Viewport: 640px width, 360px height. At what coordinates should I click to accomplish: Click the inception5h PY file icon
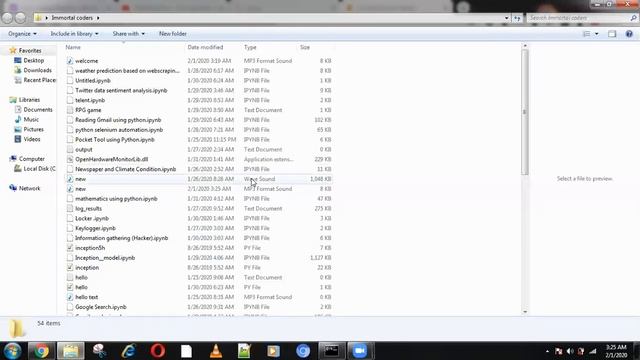[x=70, y=248]
